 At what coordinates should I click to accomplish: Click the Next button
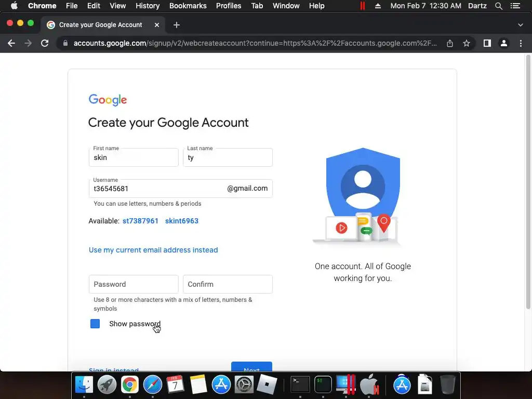[x=252, y=367]
